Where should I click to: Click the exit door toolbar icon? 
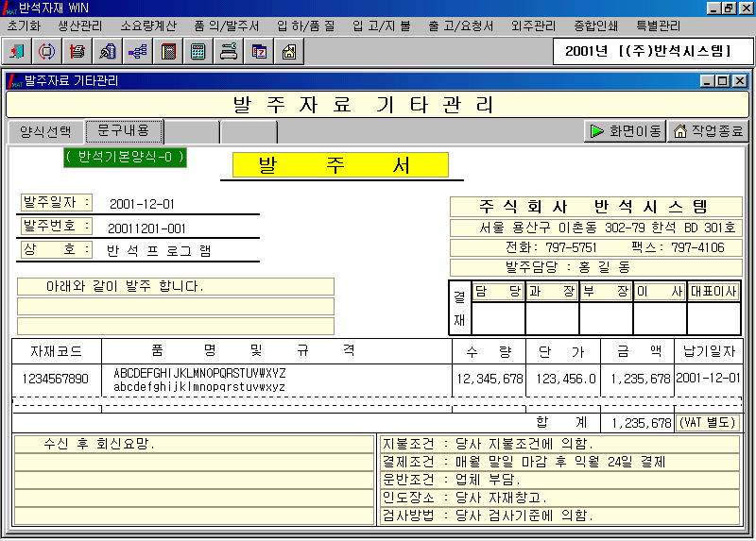[x=17, y=52]
